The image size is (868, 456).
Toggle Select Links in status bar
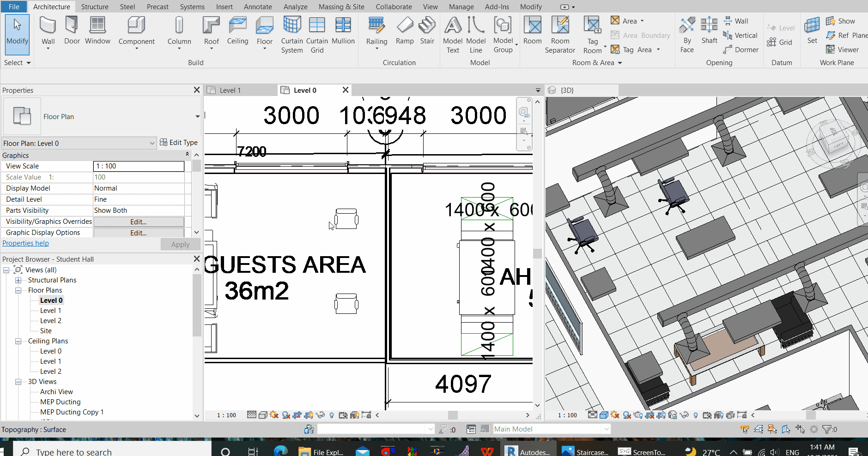coord(745,429)
